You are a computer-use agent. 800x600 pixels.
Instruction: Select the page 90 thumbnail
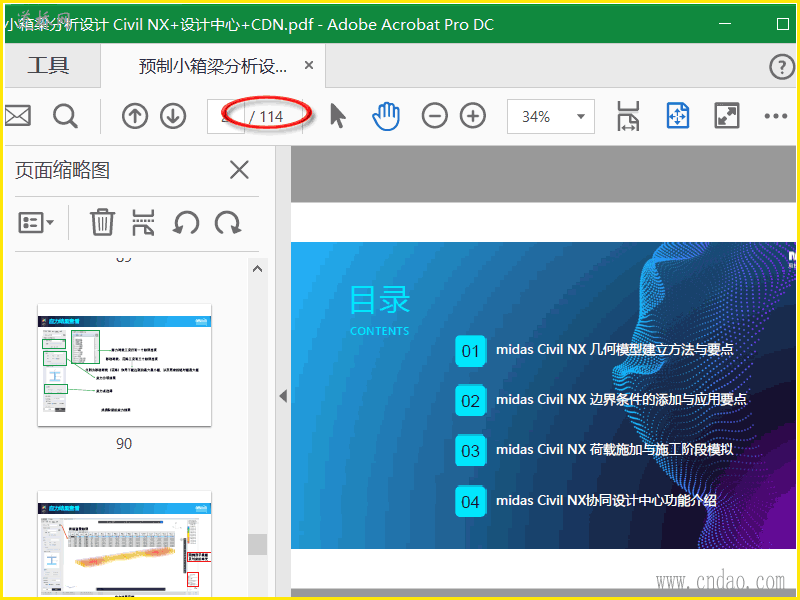124,365
